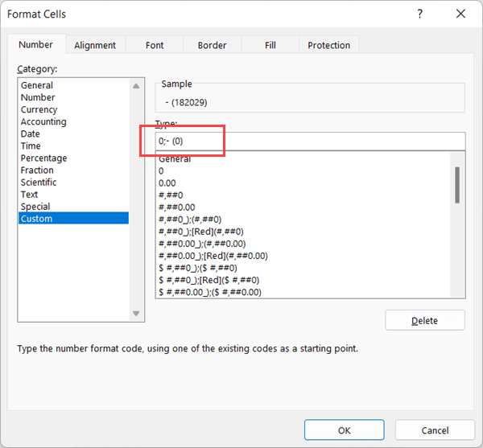Select Currency in the Category list
483x448 pixels.
click(39, 109)
